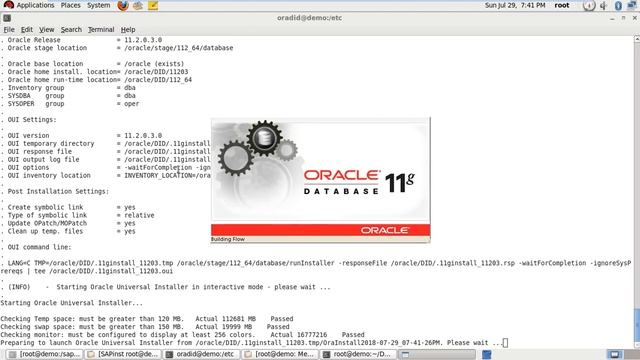Click the 'Building Flow' status text on the splash
Screen dimensions: 640x360
pos(228,239)
